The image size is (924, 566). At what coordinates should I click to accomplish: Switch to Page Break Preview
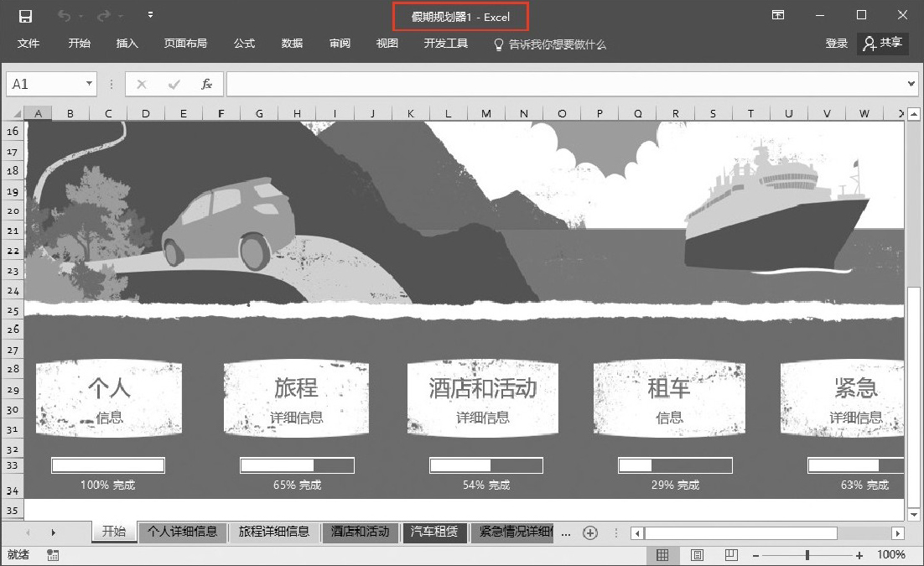(x=730, y=555)
